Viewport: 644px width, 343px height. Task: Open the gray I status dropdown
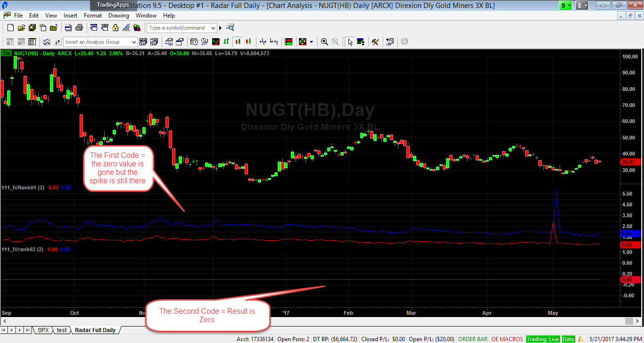(582, 5)
